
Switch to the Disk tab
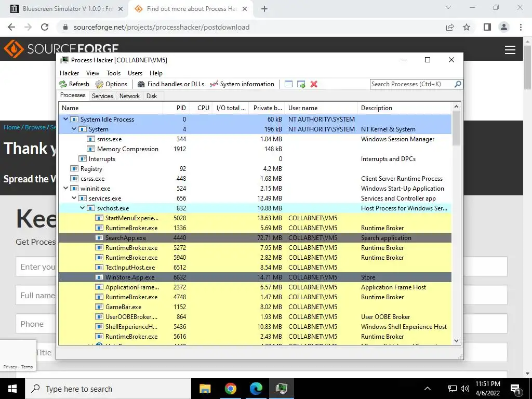point(152,96)
